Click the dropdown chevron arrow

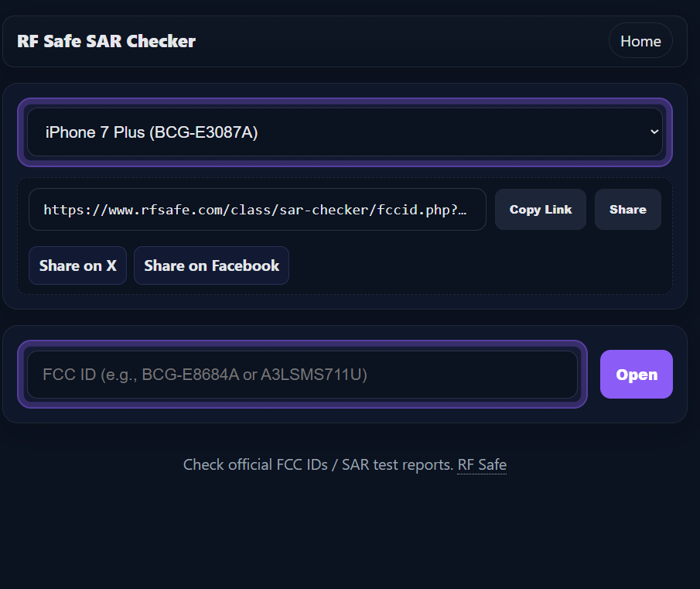(x=654, y=132)
